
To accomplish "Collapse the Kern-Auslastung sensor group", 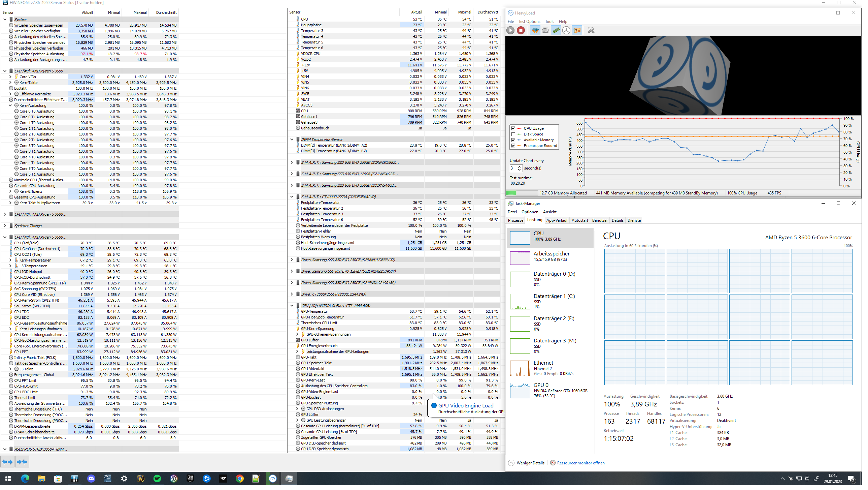I will click(x=10, y=105).
